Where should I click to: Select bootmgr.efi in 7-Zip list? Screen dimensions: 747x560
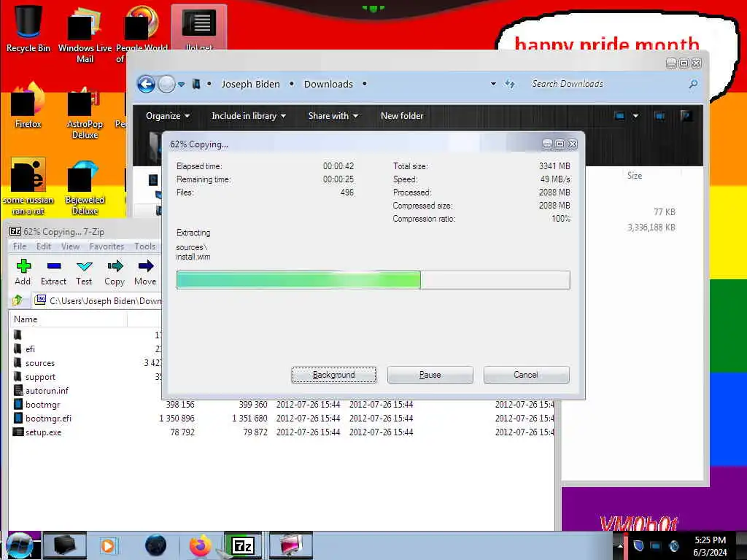click(x=48, y=418)
